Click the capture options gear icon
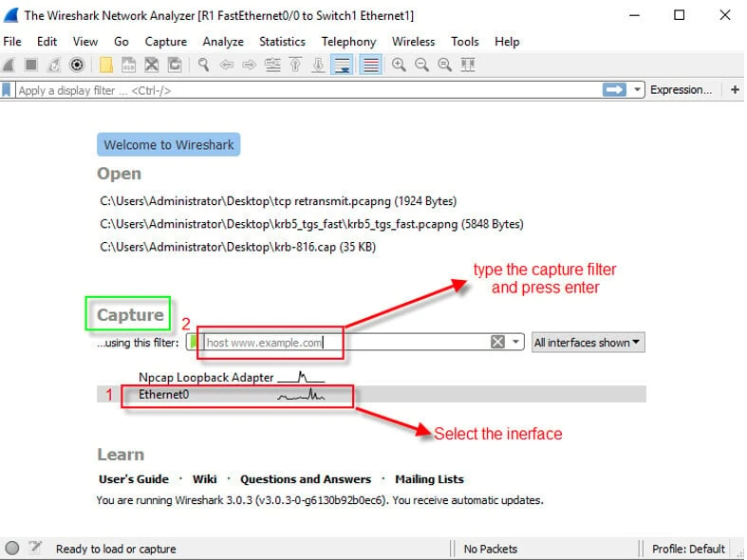 click(77, 65)
